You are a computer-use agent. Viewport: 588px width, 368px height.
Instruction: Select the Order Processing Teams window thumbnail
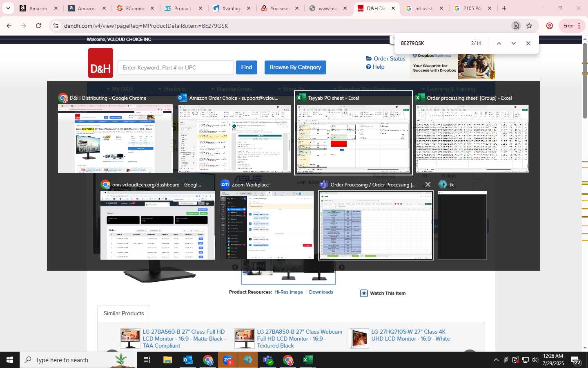[376, 225]
